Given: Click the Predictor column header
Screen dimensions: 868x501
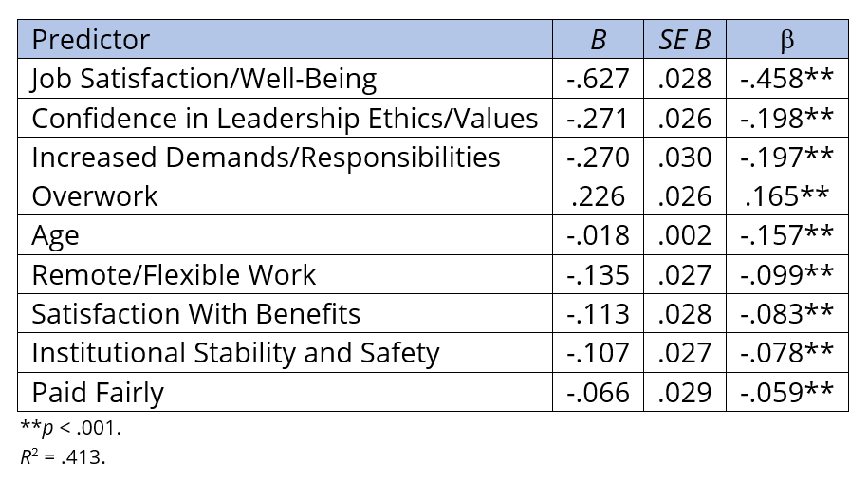Looking at the screenshot, I should click(x=91, y=40).
